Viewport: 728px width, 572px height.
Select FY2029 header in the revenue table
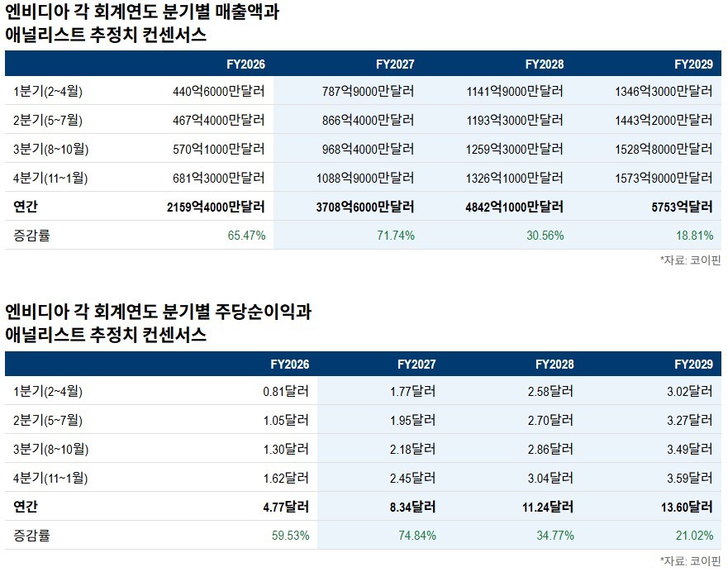pos(693,64)
